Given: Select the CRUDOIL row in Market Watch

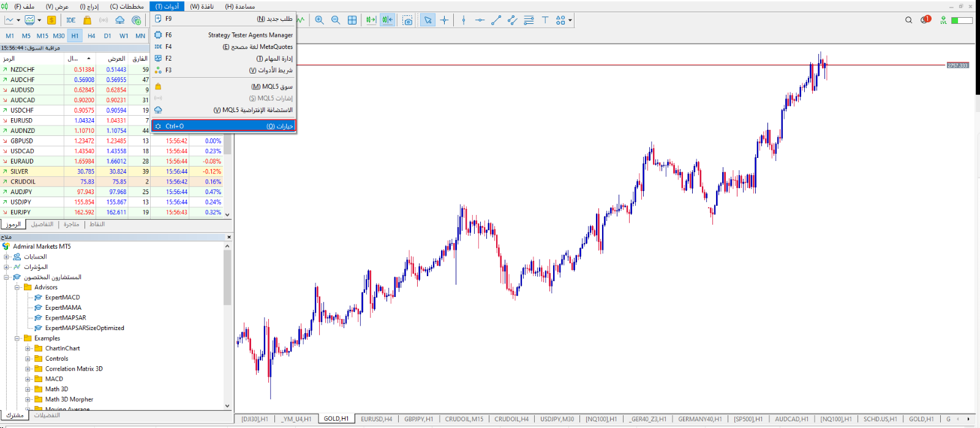Looking at the screenshot, I should point(111,182).
